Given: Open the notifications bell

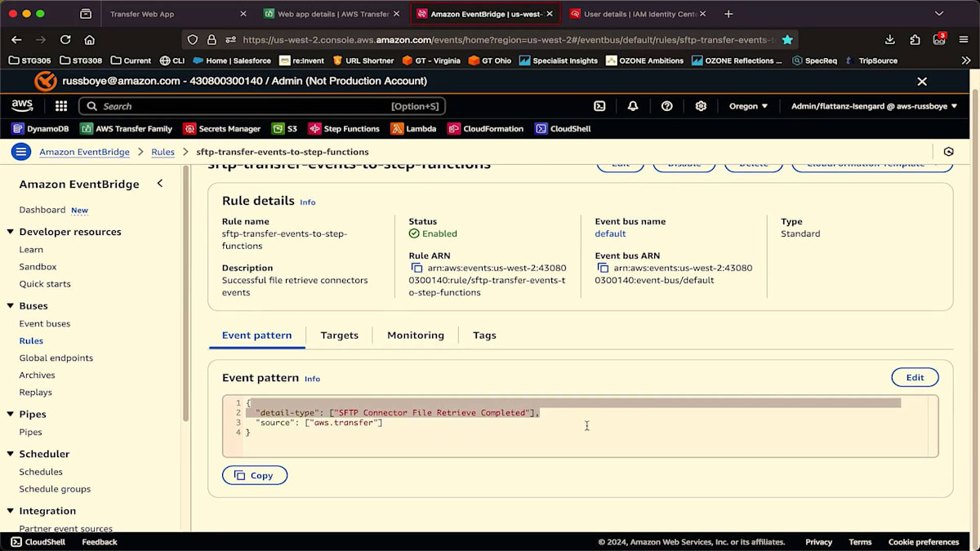Looking at the screenshot, I should point(633,106).
